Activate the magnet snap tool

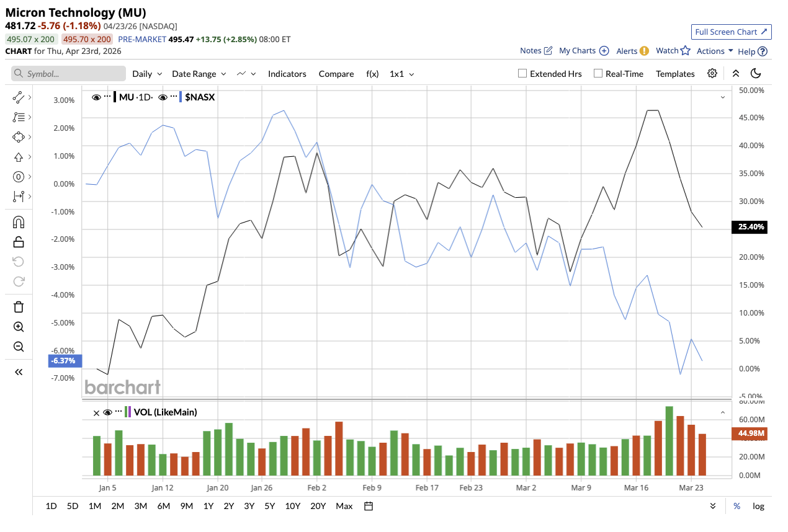coord(19,222)
